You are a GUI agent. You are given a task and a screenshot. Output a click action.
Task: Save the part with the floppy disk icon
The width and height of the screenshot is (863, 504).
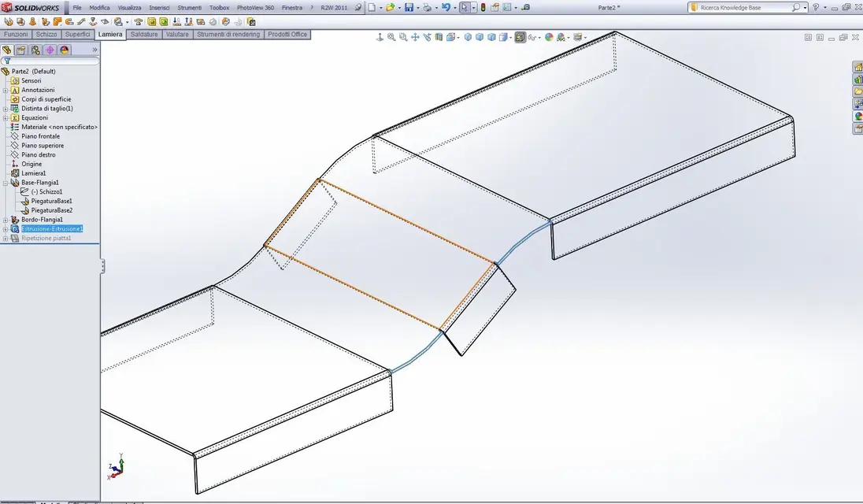(409, 7)
